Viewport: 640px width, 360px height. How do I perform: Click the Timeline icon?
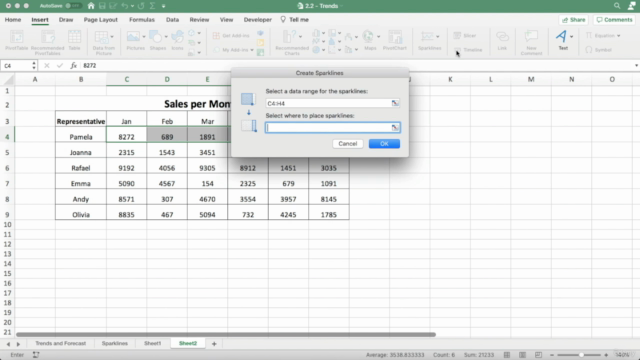click(468, 50)
